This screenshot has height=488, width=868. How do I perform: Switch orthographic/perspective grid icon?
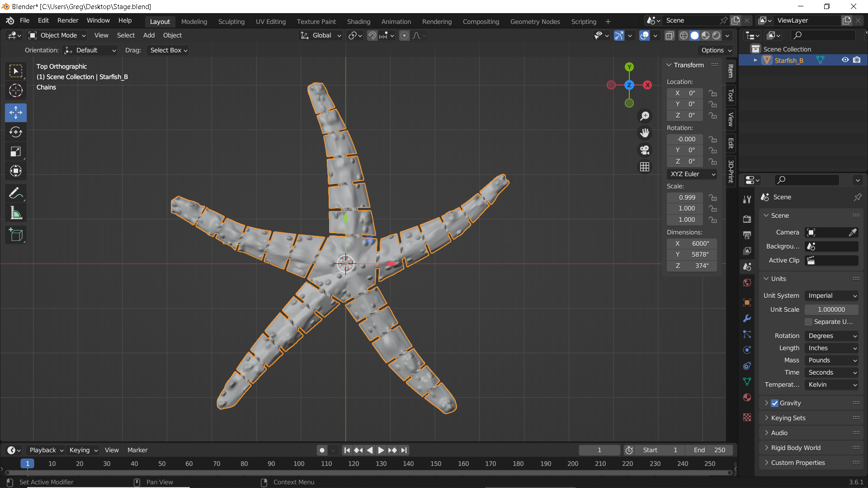coord(645,167)
